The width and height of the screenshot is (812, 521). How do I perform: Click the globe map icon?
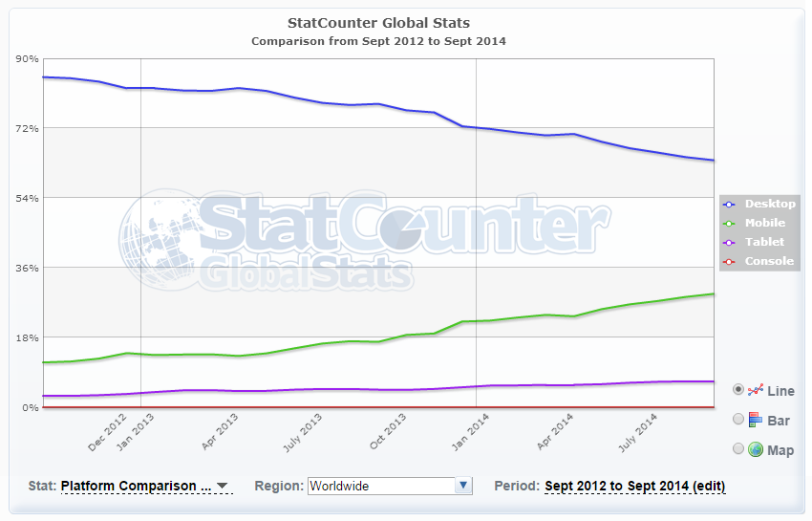(756, 448)
